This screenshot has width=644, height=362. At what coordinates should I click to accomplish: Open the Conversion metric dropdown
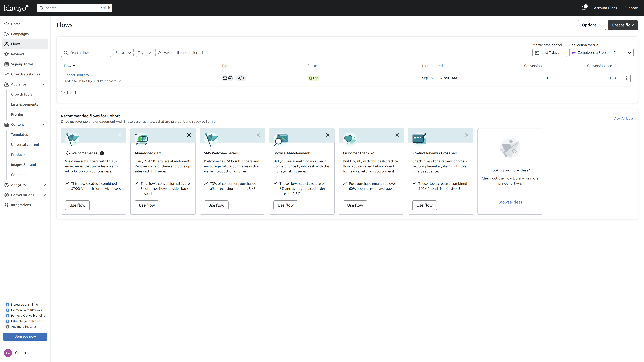(601, 53)
